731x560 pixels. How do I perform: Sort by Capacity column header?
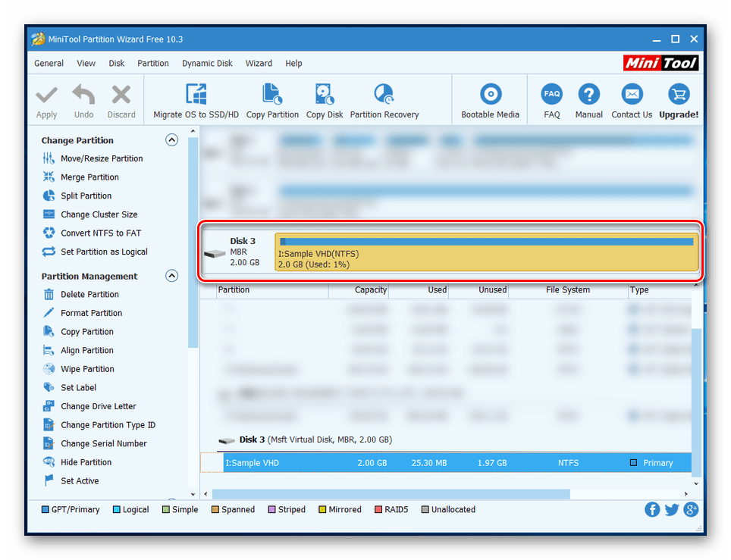359,289
